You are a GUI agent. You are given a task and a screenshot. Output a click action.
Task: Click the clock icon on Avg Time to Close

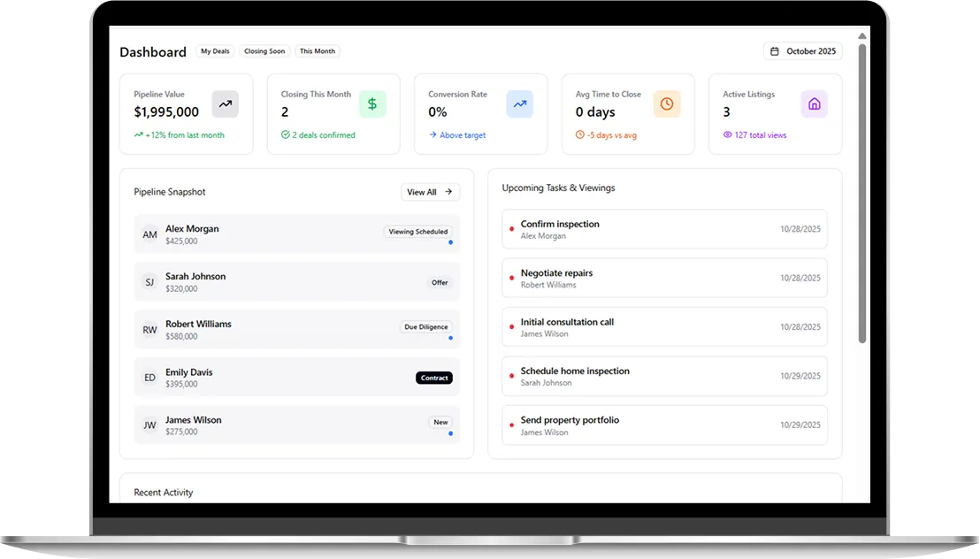[x=667, y=104]
